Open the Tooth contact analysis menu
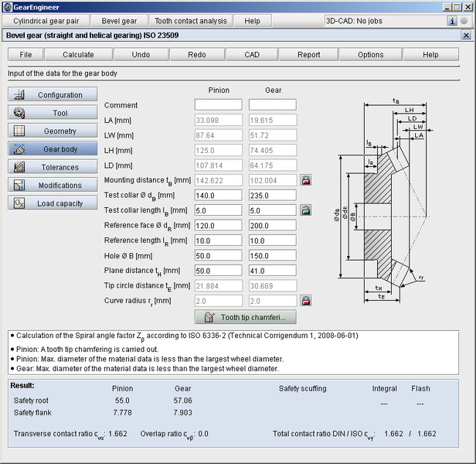Image resolution: width=476 pixels, height=464 pixels. (x=190, y=21)
